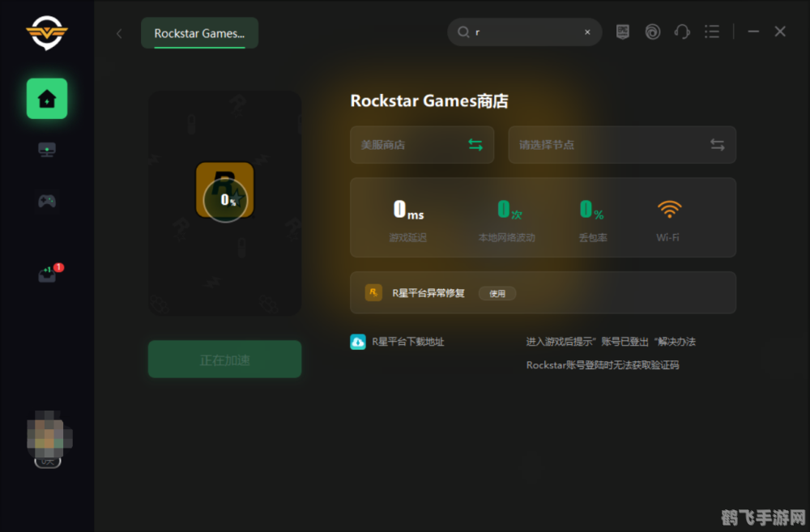Open the inbox icon with red +1 badge
Screen dimensions: 810x532
[46, 273]
